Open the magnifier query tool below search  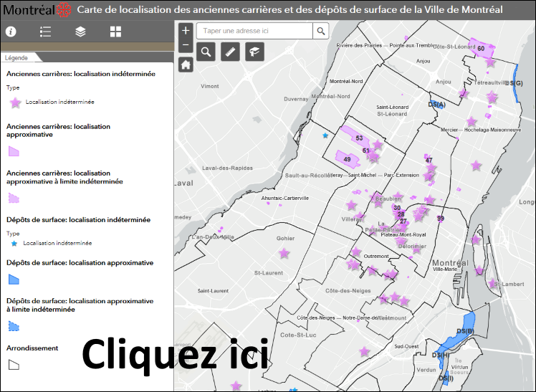click(x=206, y=52)
